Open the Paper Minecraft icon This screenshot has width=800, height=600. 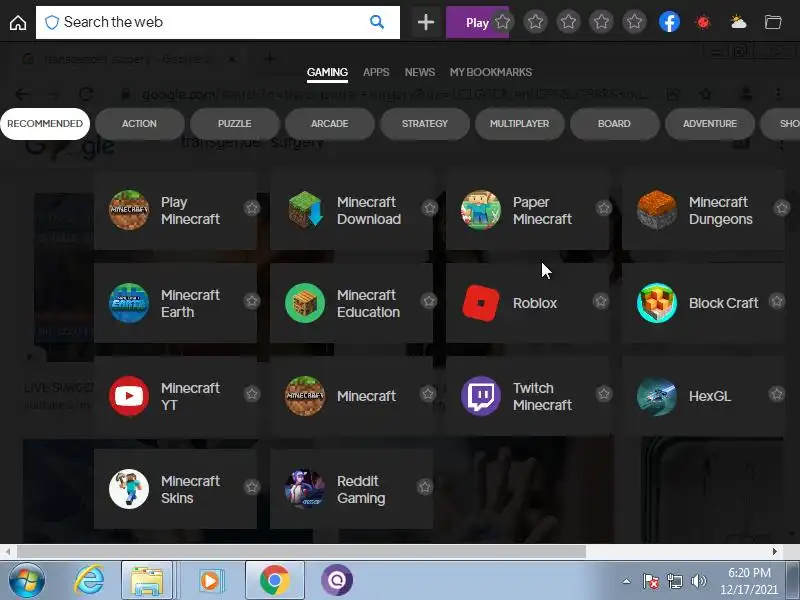click(x=481, y=210)
